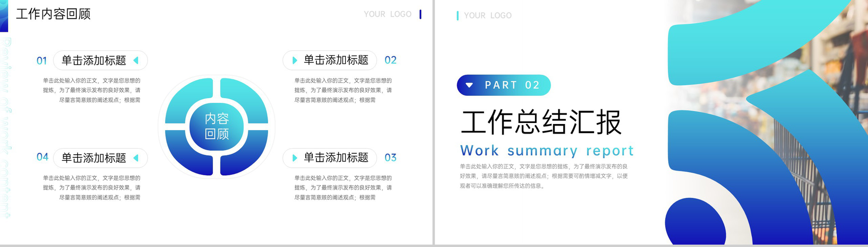
Task: Select the 工作内容回顾 slide heading
Action: pyautogui.click(x=53, y=14)
